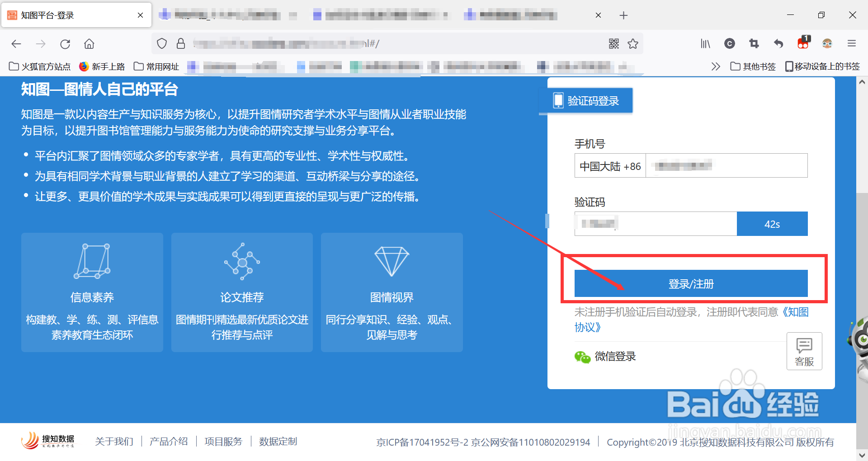868x461 pixels.
Task: Open a new browser tab
Action: (623, 15)
